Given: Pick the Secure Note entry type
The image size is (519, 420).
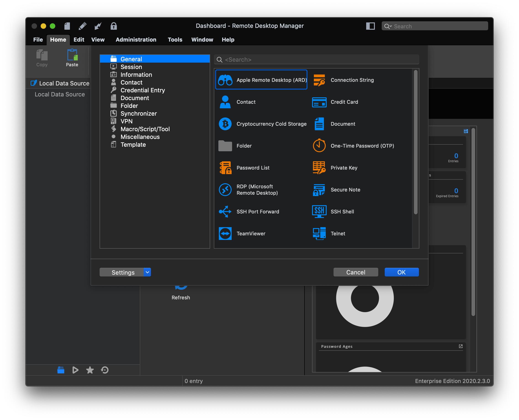Looking at the screenshot, I should click(336, 190).
